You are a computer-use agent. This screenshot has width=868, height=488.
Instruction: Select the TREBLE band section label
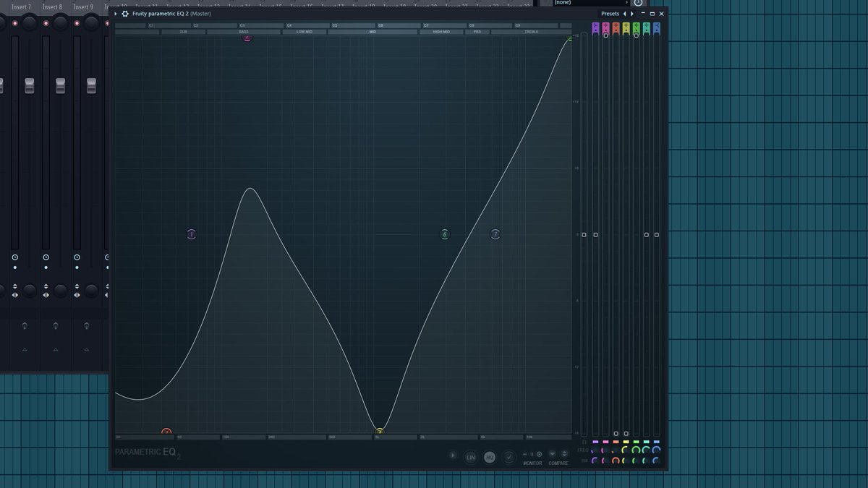pyautogui.click(x=531, y=31)
